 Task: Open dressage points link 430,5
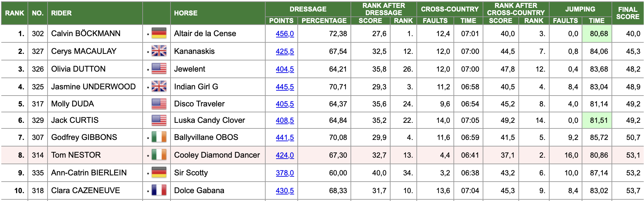pyautogui.click(x=285, y=191)
